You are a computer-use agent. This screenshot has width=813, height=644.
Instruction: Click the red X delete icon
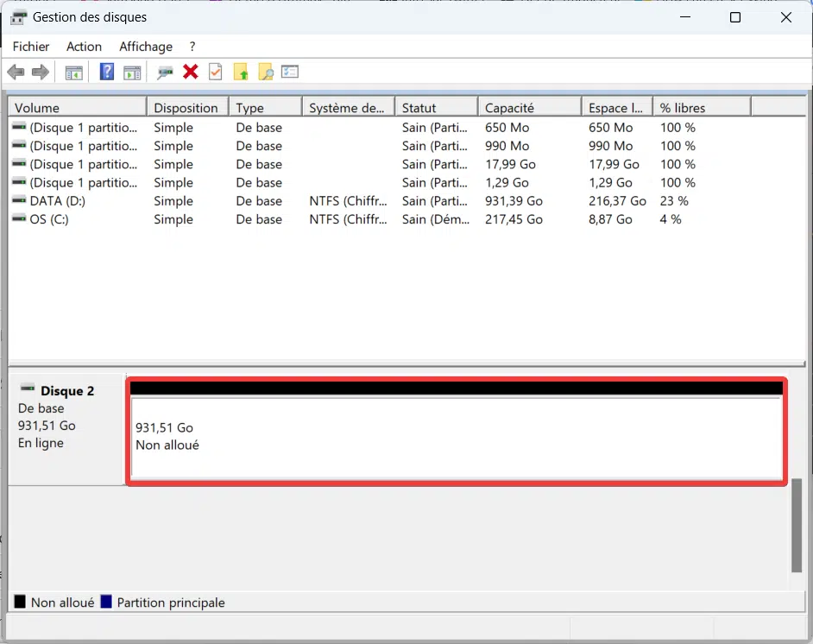(x=191, y=73)
